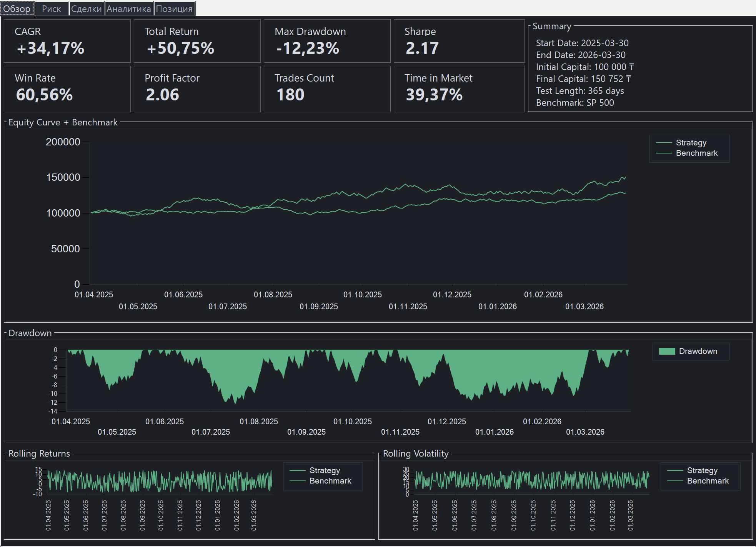756x547 pixels.
Task: Click the Final Capital line in Summary
Action: 583,79
